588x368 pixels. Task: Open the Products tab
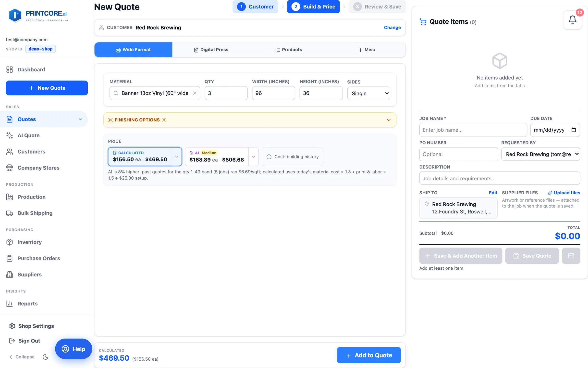(289, 50)
